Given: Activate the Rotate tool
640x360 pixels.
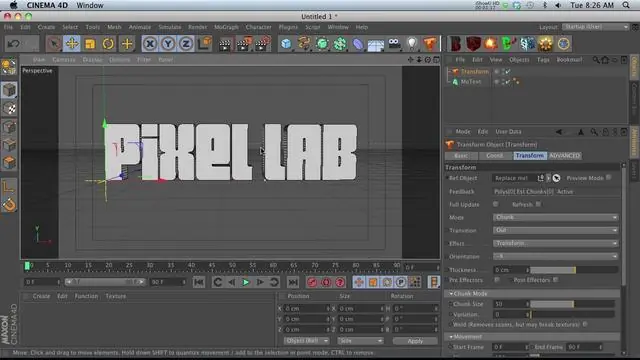Looking at the screenshot, I should click(x=108, y=44).
